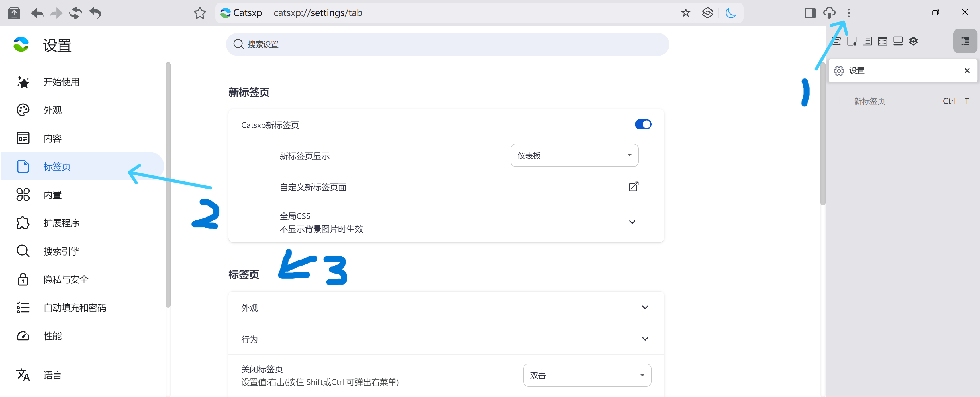Open 开始使用 settings section
Screen dimensions: 980x397
pos(83,82)
